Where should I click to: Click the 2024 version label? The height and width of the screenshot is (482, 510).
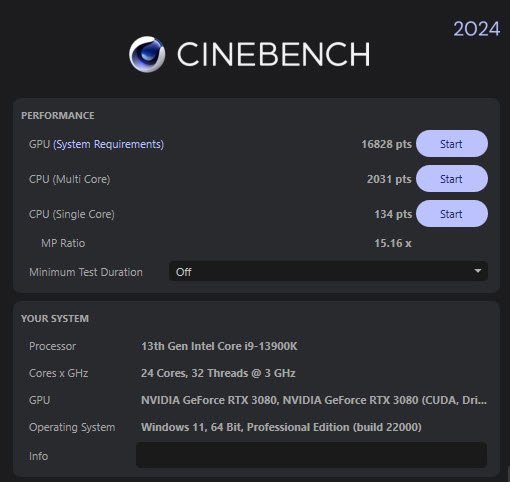pos(477,29)
